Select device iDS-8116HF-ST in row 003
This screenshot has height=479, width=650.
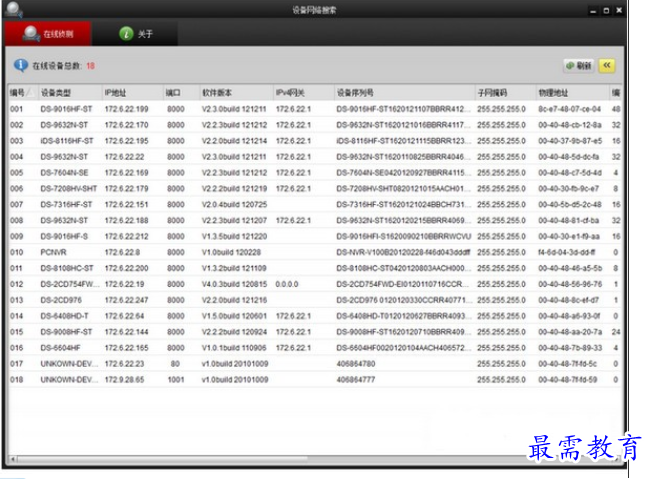coord(67,141)
